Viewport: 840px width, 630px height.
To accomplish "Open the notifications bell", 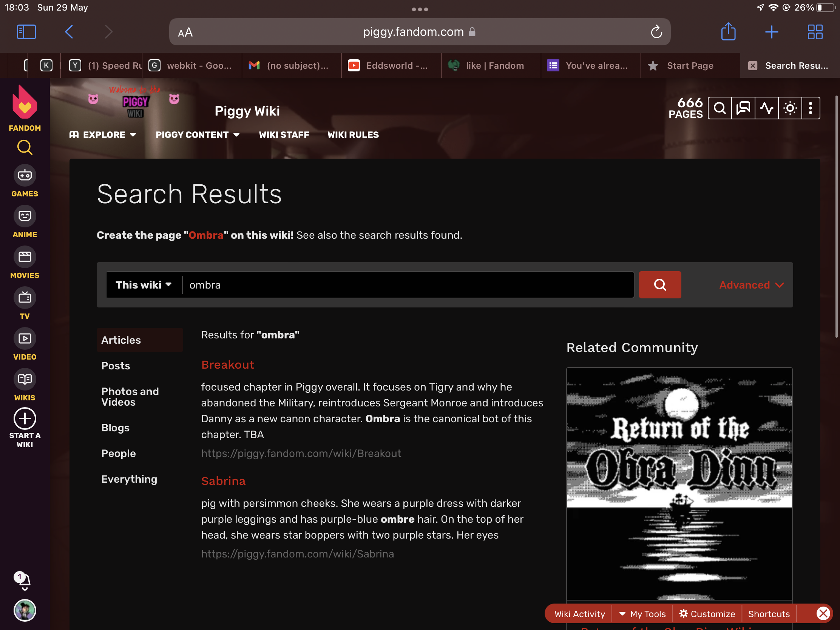I will click(x=23, y=581).
